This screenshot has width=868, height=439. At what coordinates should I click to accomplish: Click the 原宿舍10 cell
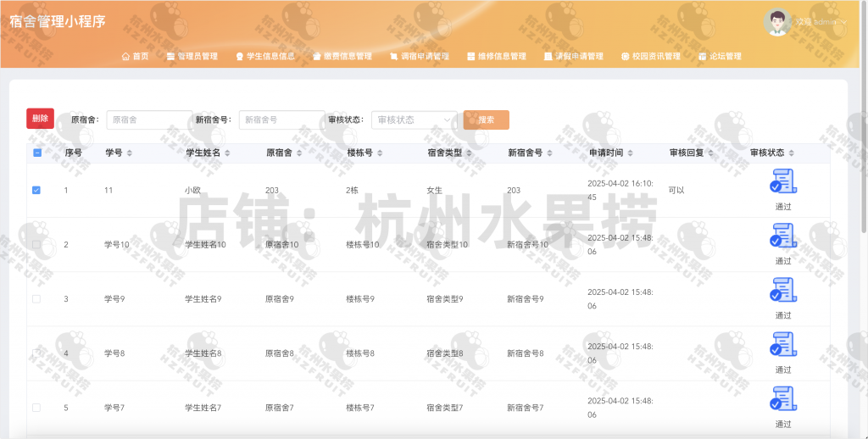(x=281, y=244)
